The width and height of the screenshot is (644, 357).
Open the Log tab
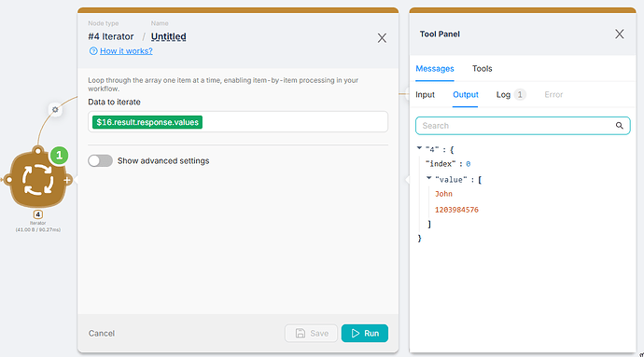point(503,95)
